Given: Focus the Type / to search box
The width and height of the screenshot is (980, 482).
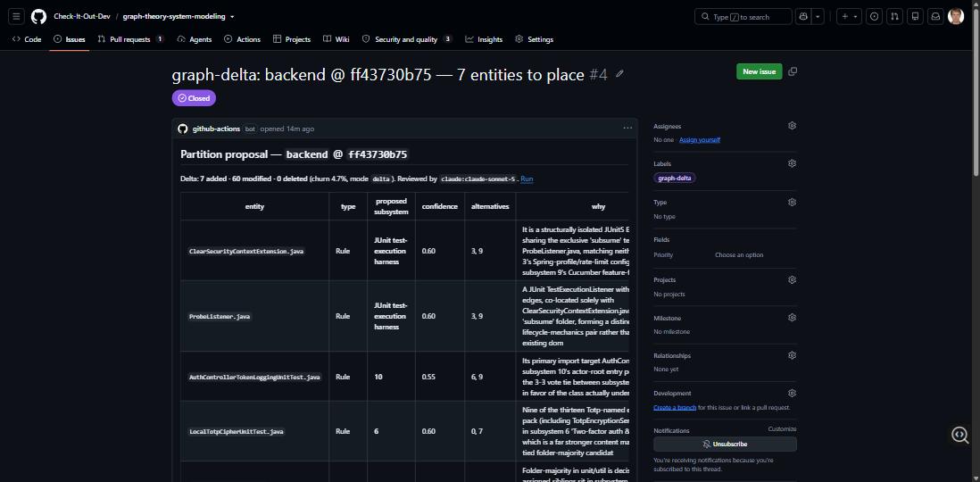Looking at the screenshot, I should [743, 16].
